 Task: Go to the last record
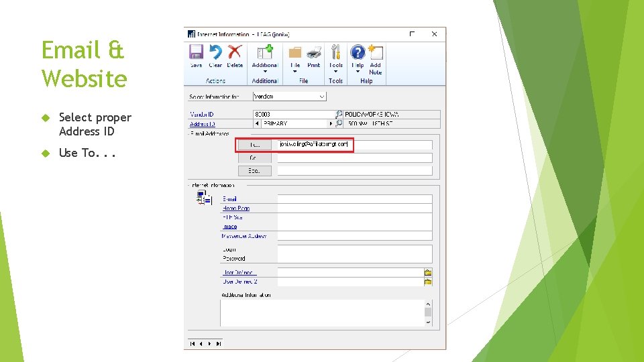coord(219,343)
